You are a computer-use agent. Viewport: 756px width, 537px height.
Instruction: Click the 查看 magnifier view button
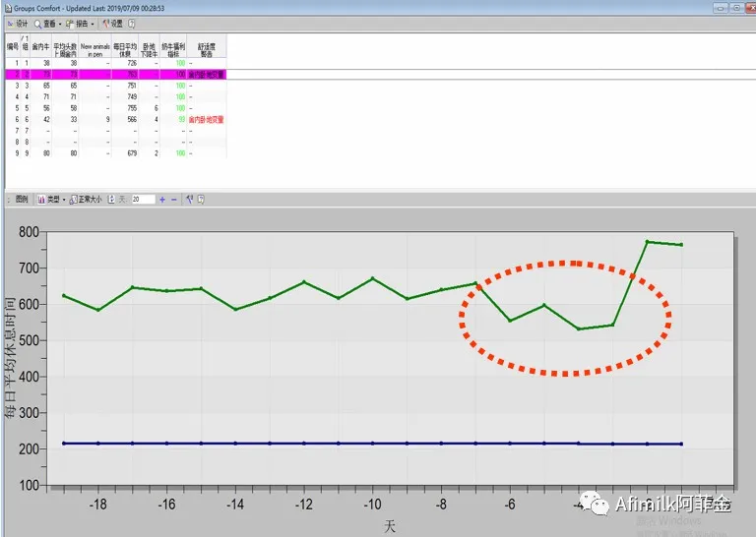(x=44, y=24)
